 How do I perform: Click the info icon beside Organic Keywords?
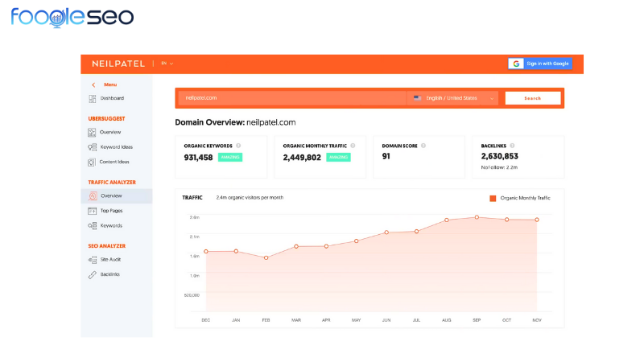[x=238, y=146]
